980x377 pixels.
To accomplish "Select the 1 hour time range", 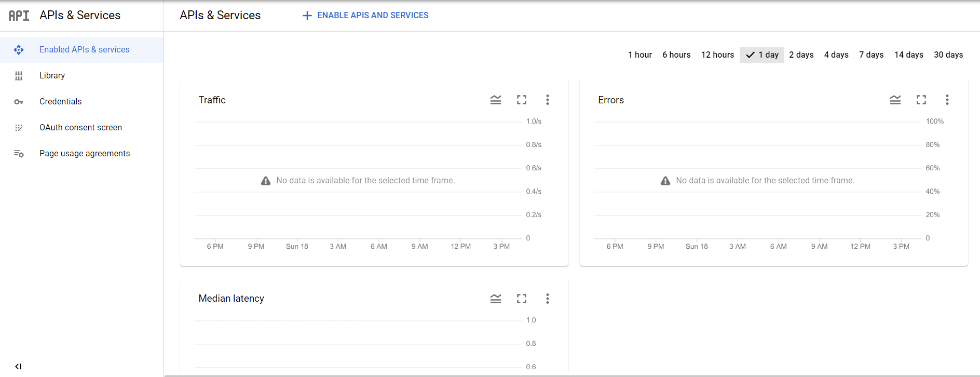I will coord(639,55).
